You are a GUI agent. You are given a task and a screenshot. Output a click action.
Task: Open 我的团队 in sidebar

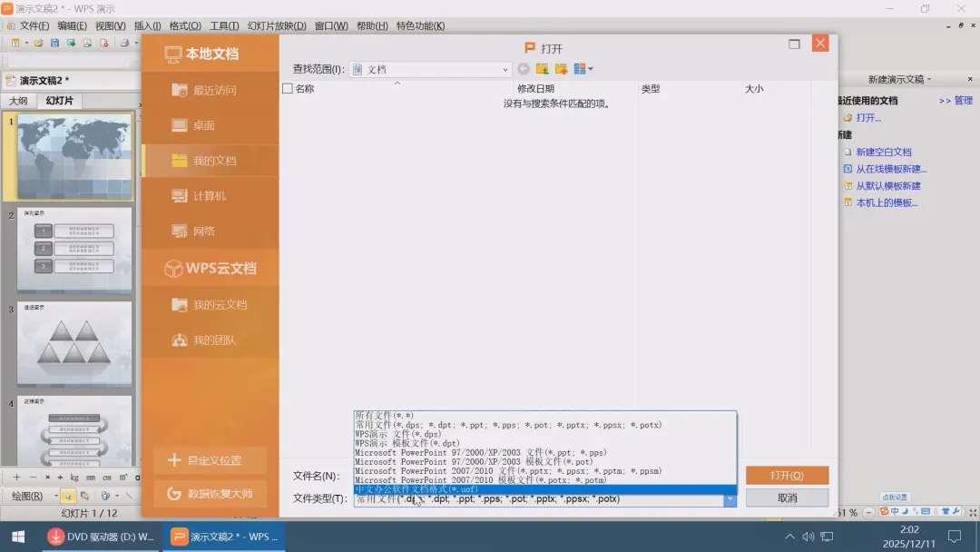(211, 340)
